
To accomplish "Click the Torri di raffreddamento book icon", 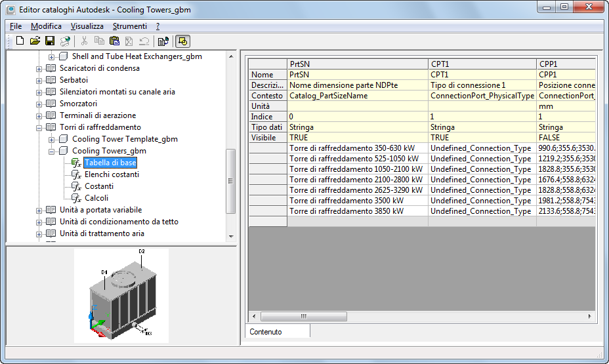I will 51,127.
